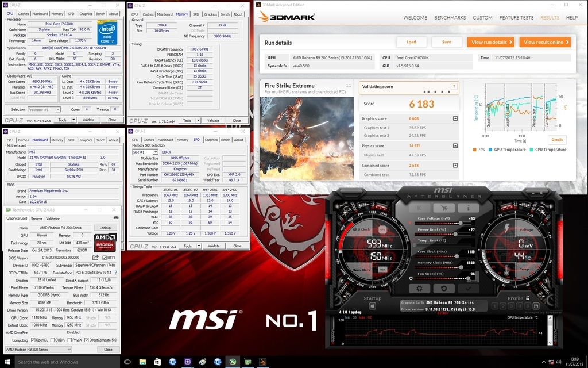588x368 pixels.
Task: Apply Afterburner settings with checkmark button
Action: tap(469, 289)
